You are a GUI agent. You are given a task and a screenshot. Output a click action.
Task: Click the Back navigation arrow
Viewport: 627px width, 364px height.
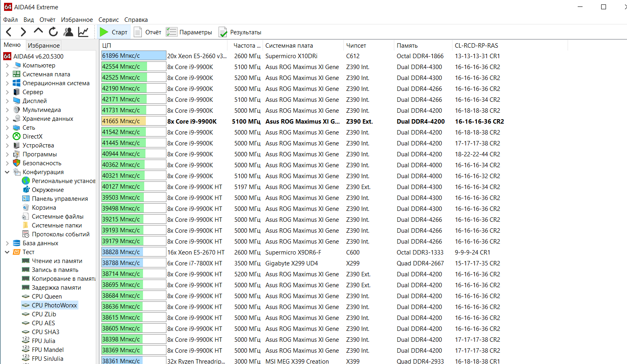click(9, 32)
